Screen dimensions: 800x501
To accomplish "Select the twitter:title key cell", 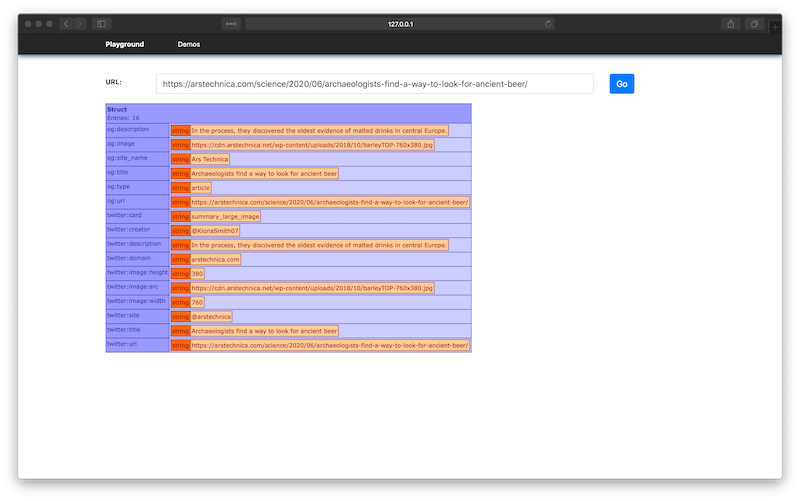I will click(x=138, y=330).
